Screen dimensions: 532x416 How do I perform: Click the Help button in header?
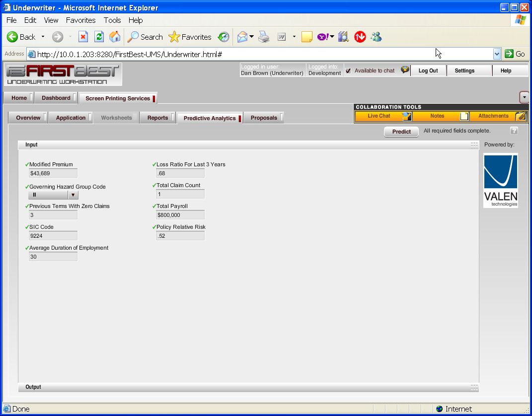(x=506, y=70)
